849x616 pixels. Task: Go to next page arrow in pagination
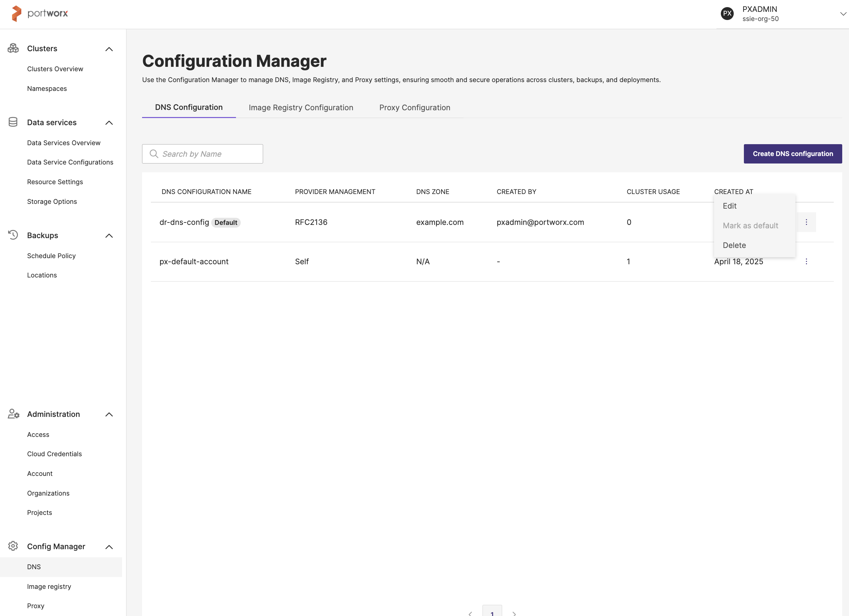(514, 613)
